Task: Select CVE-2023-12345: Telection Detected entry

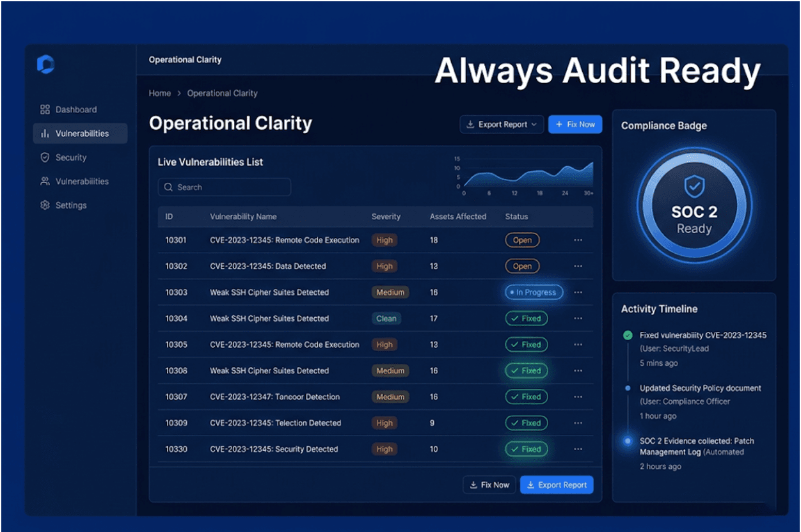Action: (275, 423)
